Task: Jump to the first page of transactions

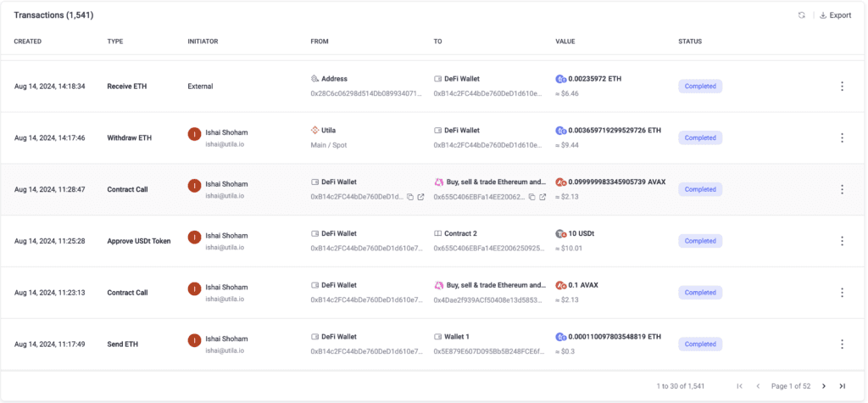Action: tap(739, 386)
